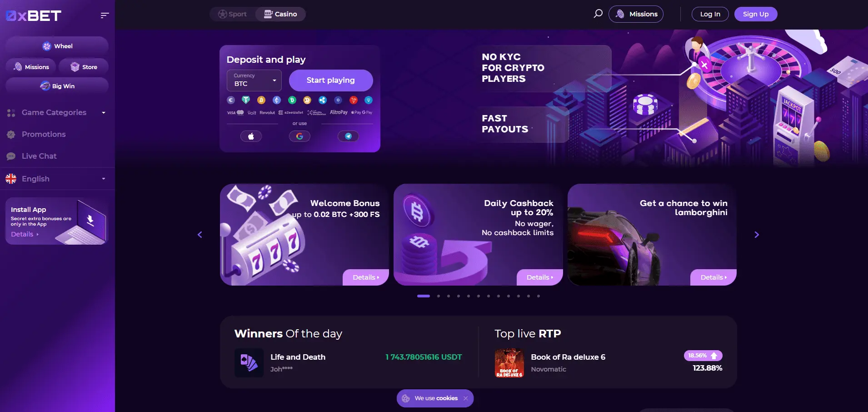Select the second carousel pagination dot
The width and height of the screenshot is (868, 412).
[x=439, y=296]
